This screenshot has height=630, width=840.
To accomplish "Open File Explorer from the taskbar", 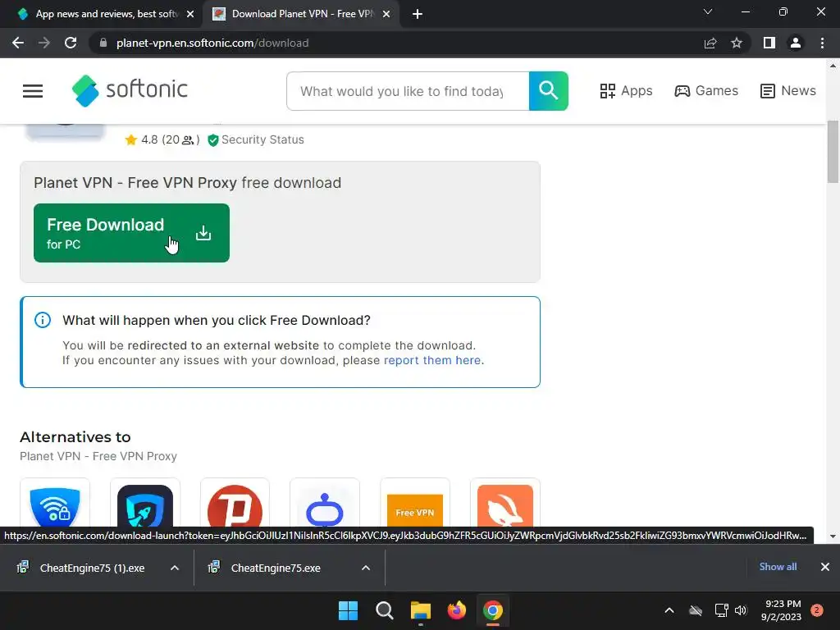I will [421, 610].
